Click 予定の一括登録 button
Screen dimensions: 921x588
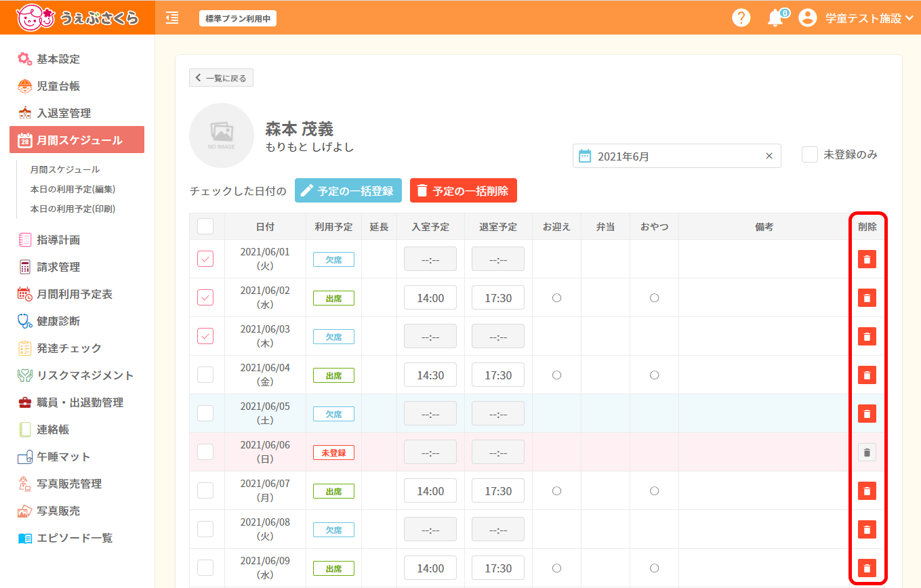pos(348,190)
